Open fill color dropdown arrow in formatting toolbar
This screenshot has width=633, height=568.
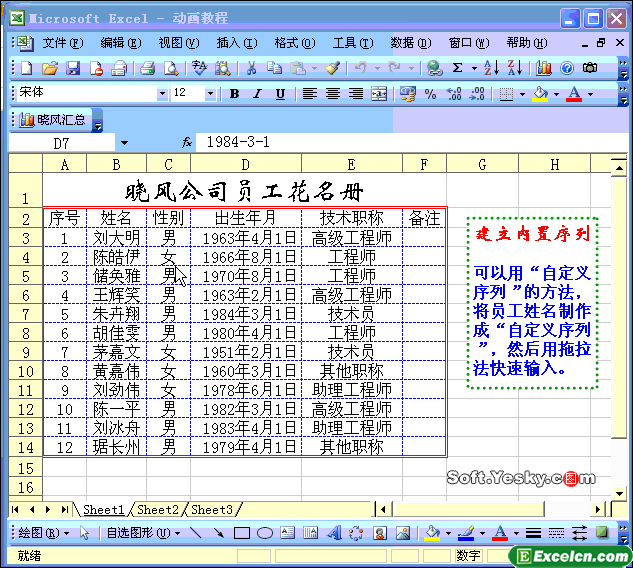pyautogui.click(x=557, y=94)
